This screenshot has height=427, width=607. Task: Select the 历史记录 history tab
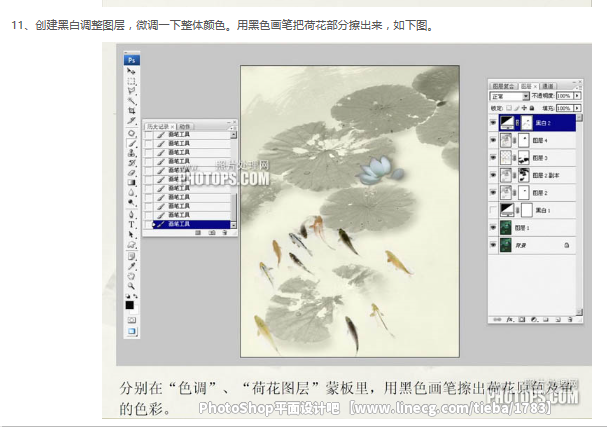click(x=158, y=127)
